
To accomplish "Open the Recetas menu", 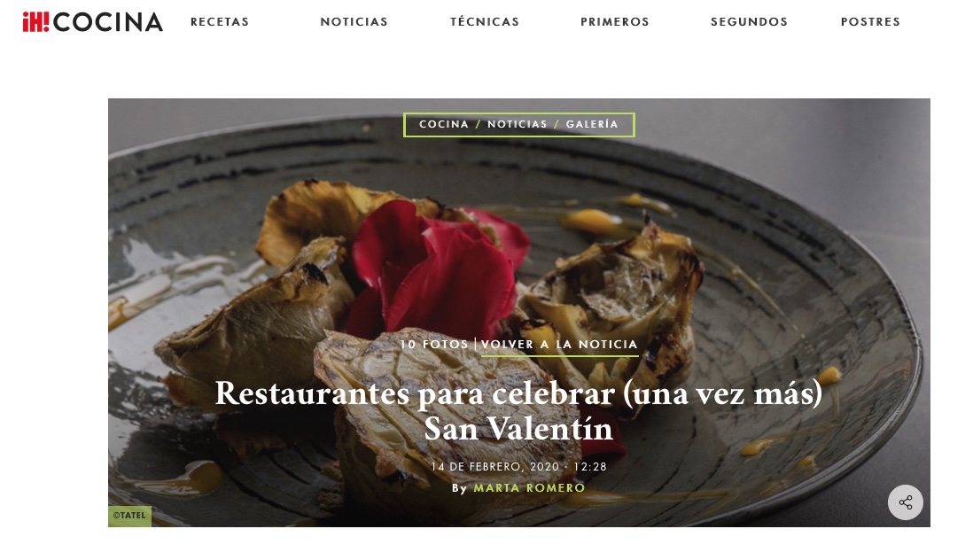I will (x=220, y=21).
